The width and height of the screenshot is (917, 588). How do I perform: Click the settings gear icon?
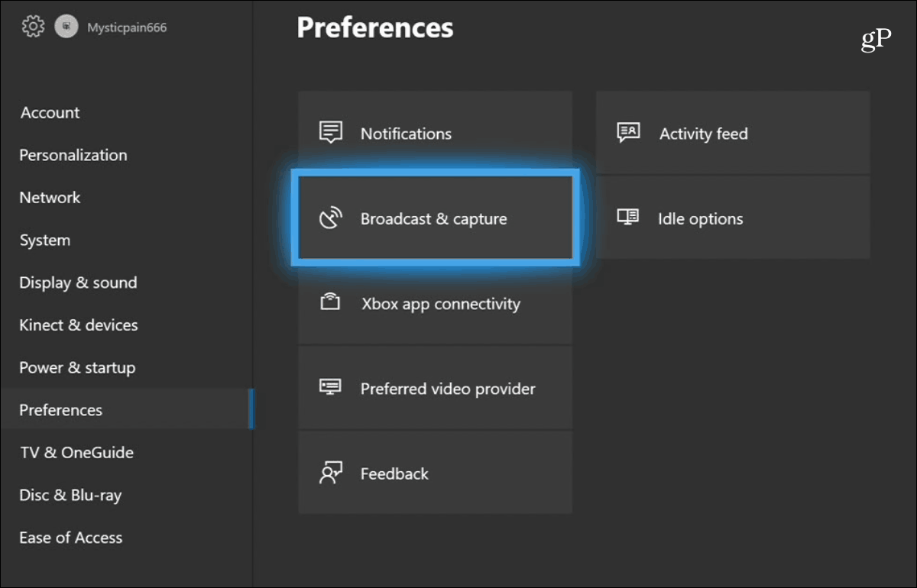tap(33, 27)
